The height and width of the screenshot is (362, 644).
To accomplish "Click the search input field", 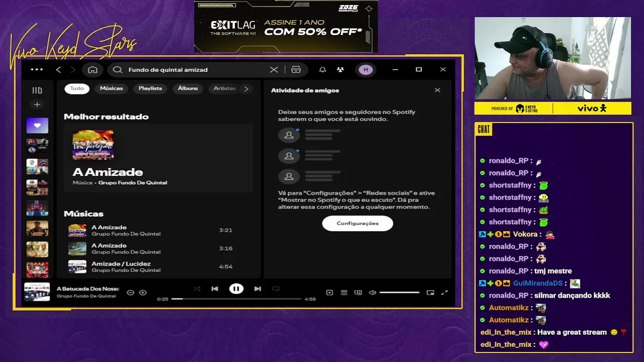I will click(196, 69).
